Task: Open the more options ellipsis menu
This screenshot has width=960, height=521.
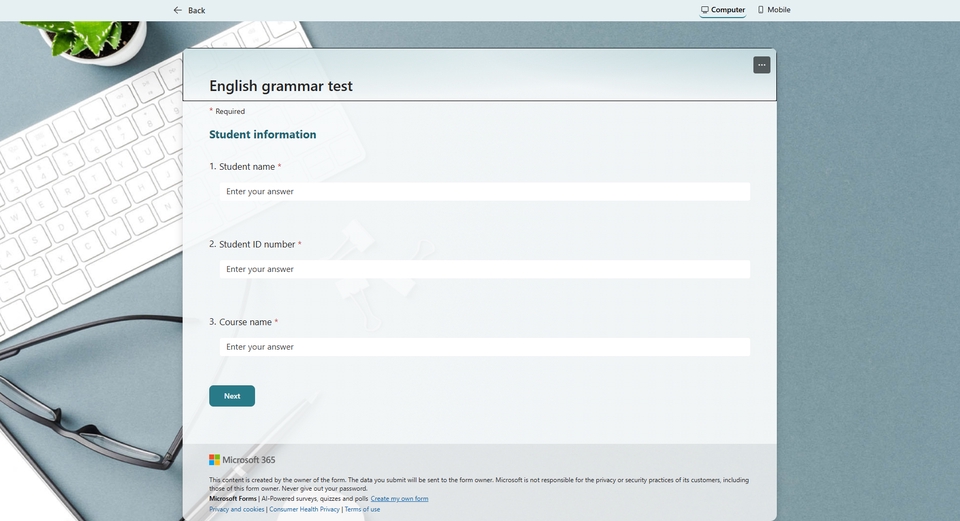Action: (x=762, y=65)
